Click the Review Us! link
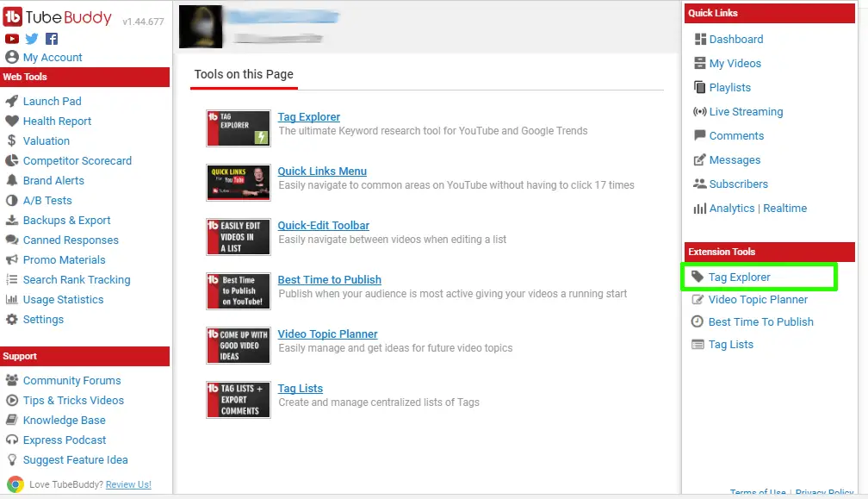Image resolution: width=868 pixels, height=499 pixels. (128, 484)
